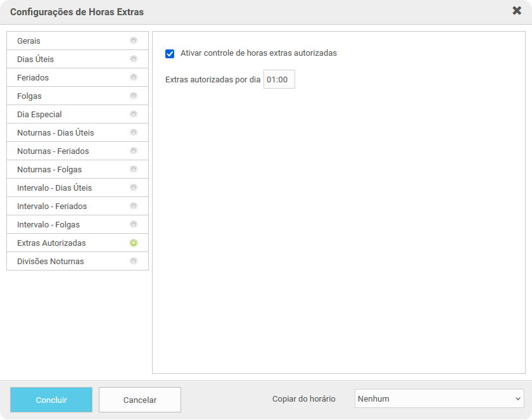Screen dimensions: 532x420
Task: Select the Intervalo - Dias Úteis section
Action: pyautogui.click(x=54, y=188)
